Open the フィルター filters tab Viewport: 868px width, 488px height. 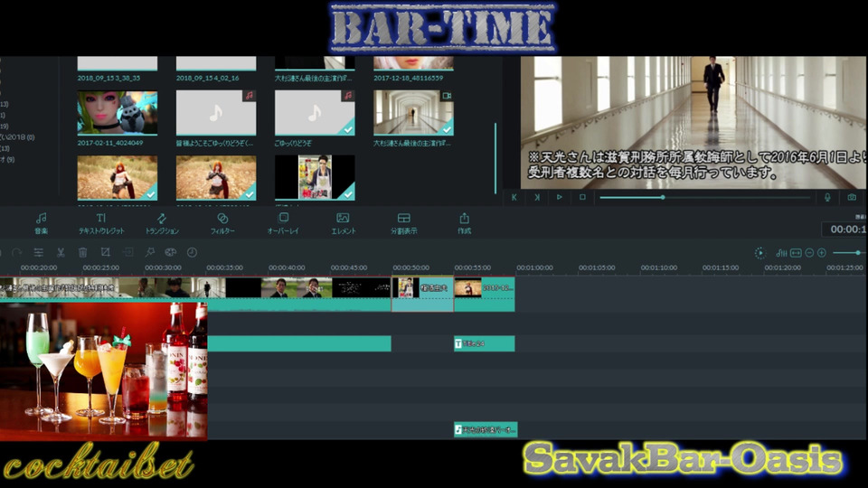coord(222,223)
